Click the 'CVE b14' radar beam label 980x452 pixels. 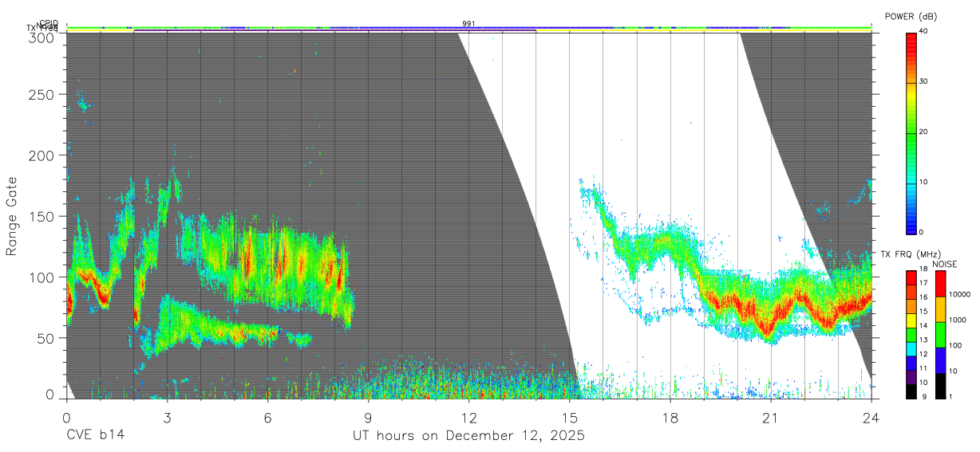(95, 436)
